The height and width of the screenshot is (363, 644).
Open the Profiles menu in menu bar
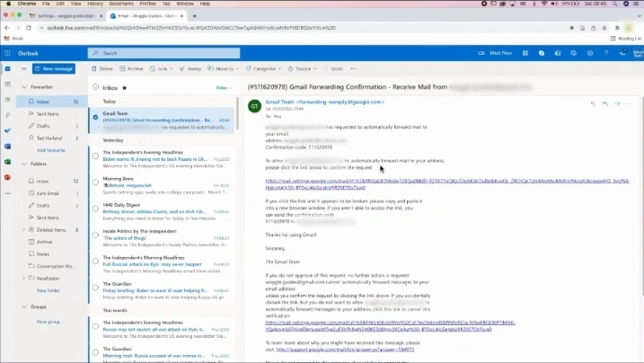coord(147,4)
